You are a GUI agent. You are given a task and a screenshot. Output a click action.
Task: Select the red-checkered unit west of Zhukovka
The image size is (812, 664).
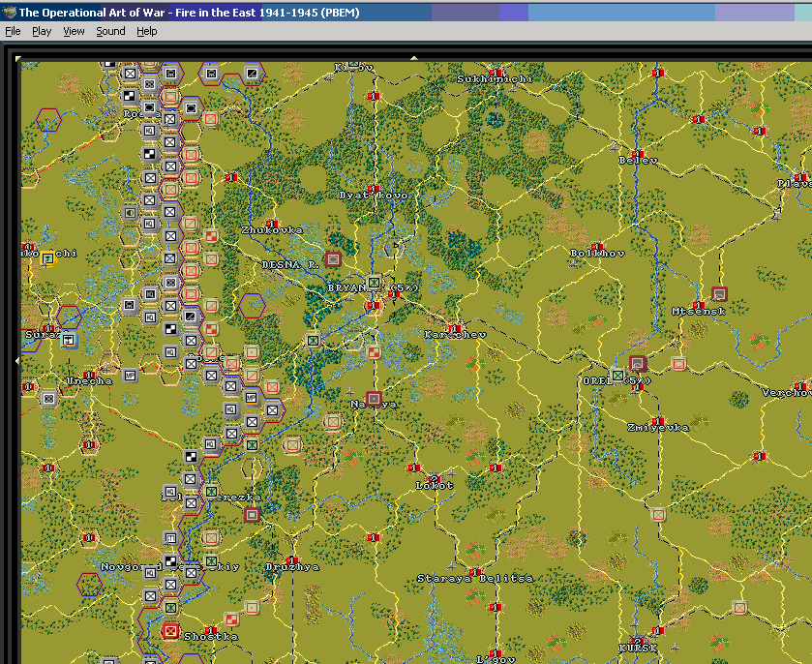point(211,236)
